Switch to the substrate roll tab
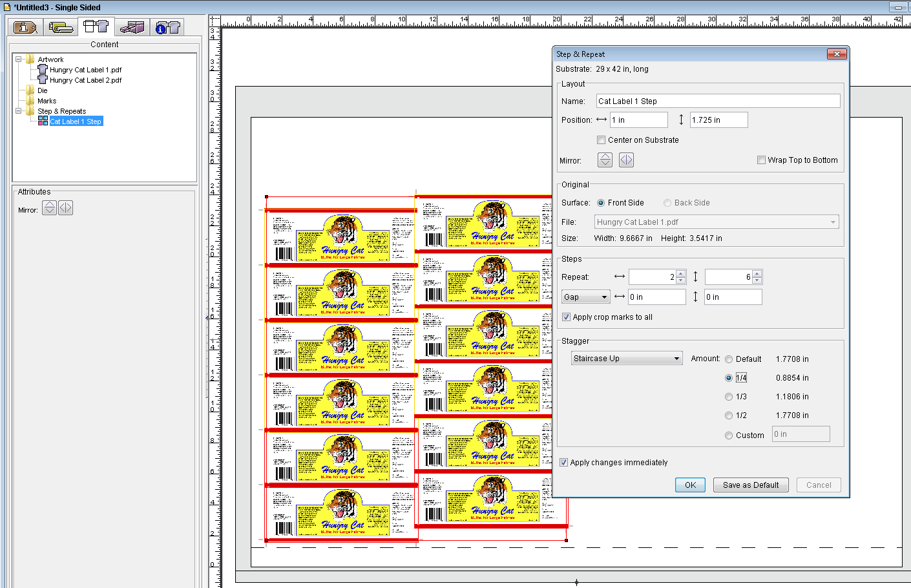911x588 pixels. pyautogui.click(x=61, y=27)
